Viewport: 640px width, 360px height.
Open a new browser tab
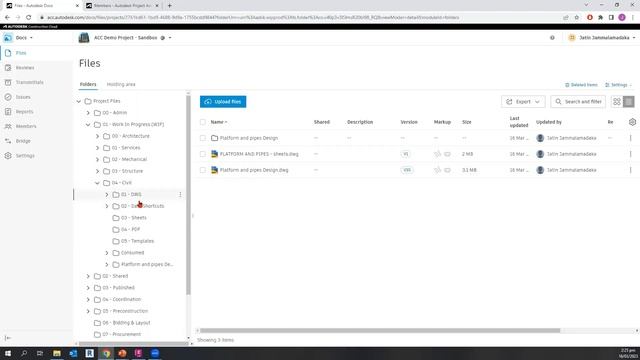[x=169, y=6]
